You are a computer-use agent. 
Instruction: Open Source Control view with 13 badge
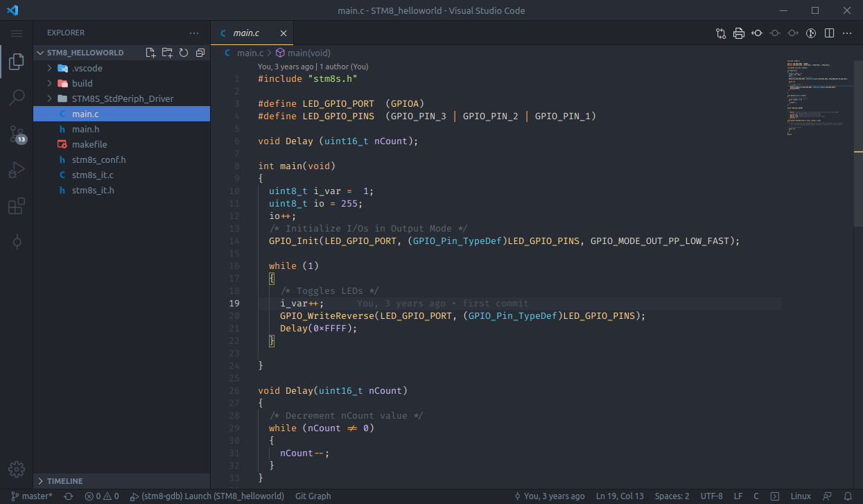(x=17, y=134)
